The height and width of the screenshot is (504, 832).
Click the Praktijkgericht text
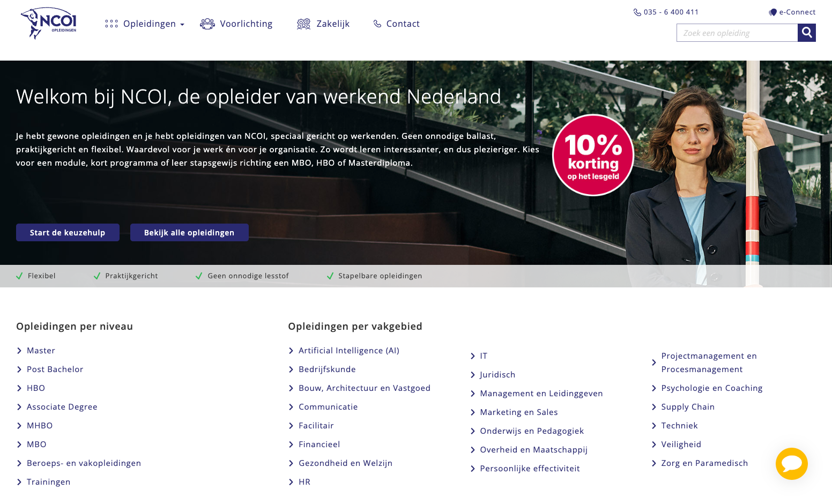click(x=131, y=276)
